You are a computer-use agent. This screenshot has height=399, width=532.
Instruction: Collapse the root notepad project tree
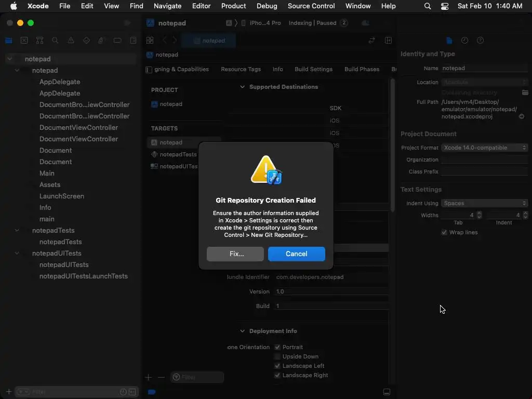(10, 59)
